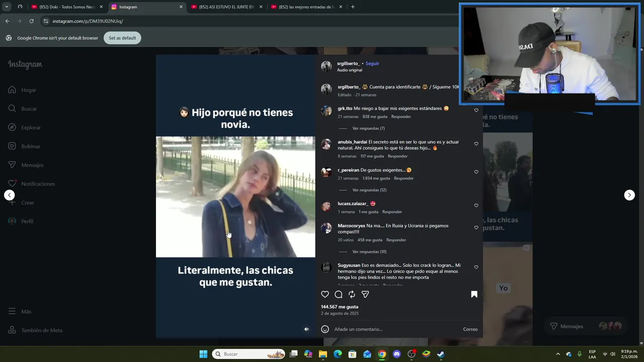
Task: Open Crear in Instagram sidebar
Action: tap(21, 203)
